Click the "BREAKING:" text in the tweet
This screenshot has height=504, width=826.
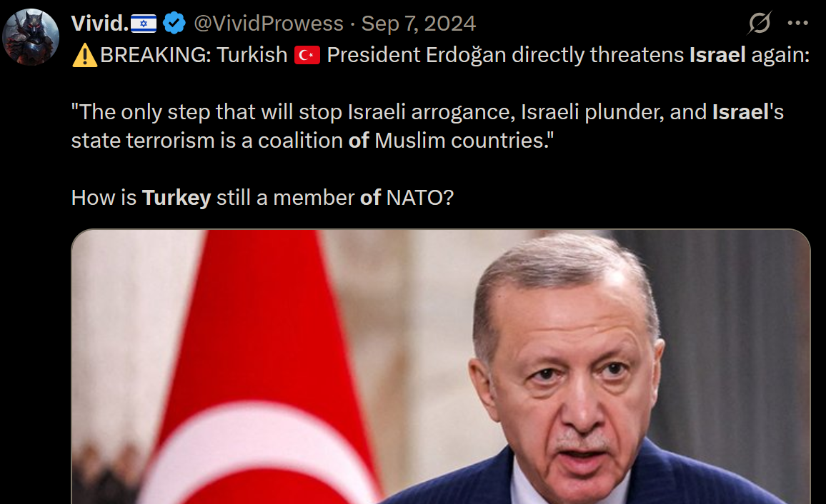[x=155, y=55]
